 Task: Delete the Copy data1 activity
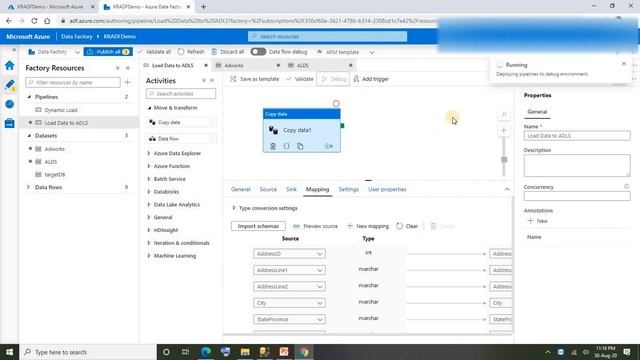(x=273, y=146)
